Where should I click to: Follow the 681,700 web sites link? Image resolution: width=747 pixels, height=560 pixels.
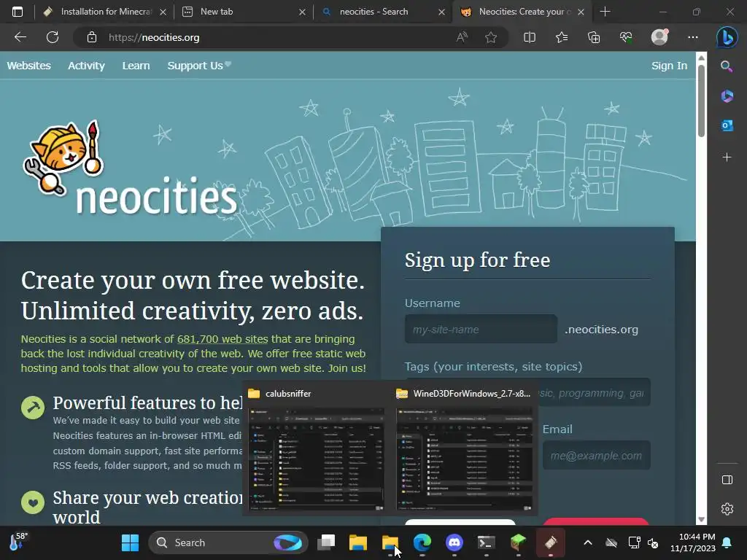[222, 339]
